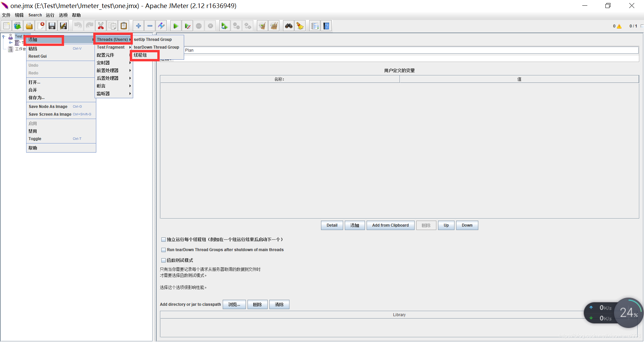Click the warning triangle error counter
The image size is (644, 342).
tap(619, 26)
